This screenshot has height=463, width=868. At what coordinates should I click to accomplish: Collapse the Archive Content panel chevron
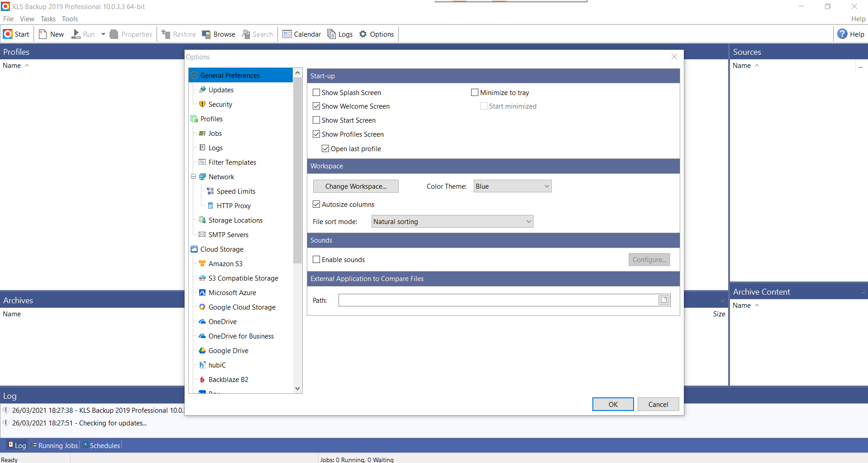coord(863,292)
